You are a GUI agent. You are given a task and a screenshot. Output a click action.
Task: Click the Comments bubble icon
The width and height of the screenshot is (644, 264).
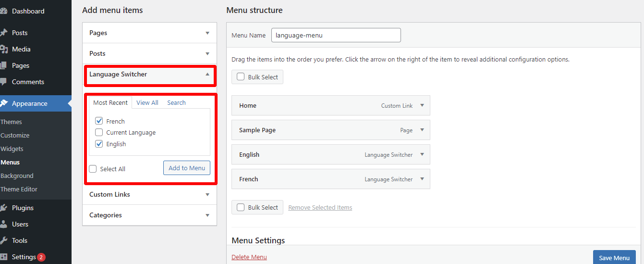click(3, 82)
